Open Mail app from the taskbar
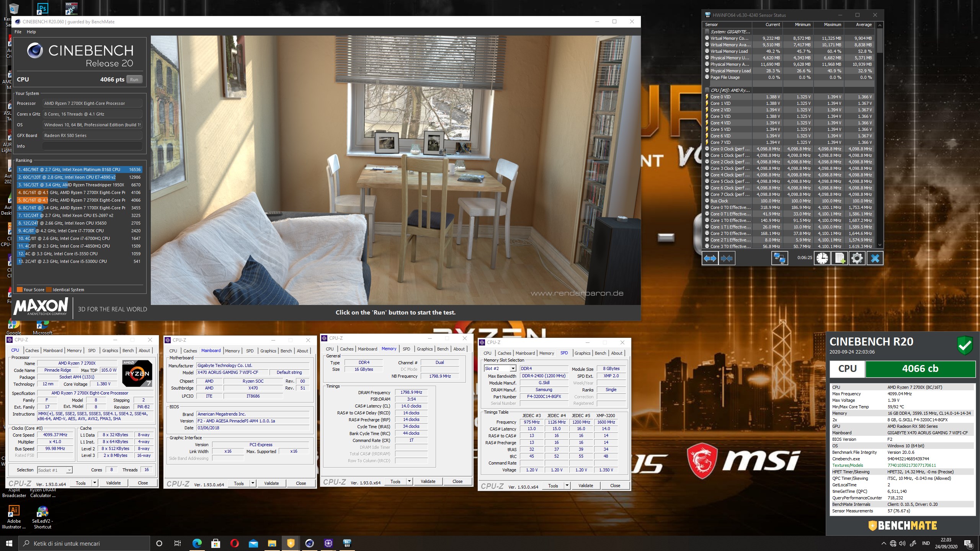 (253, 543)
